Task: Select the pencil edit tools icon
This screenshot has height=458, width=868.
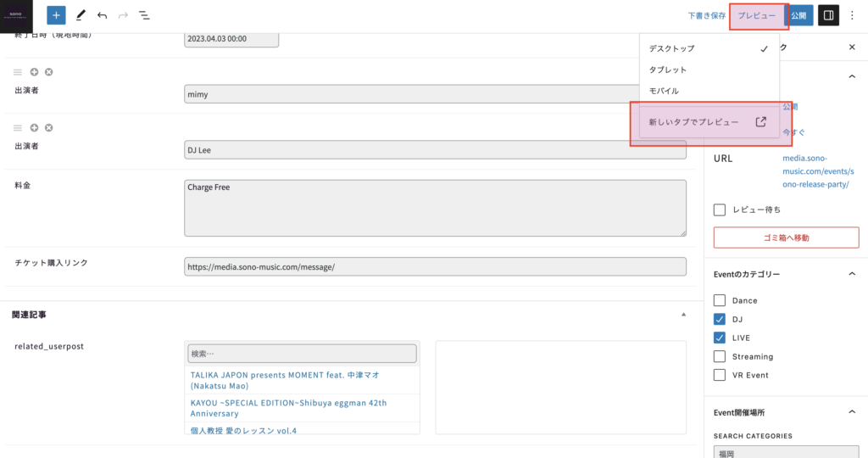Action: coord(81,15)
